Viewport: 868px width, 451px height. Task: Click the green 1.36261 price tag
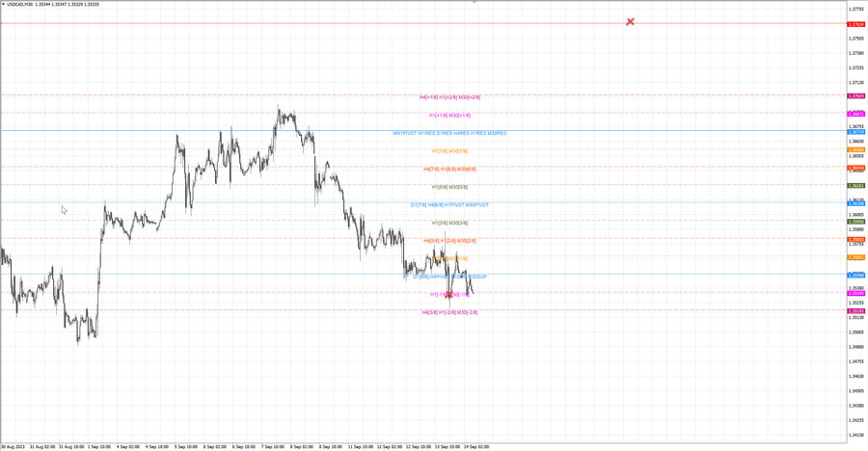coord(856,185)
